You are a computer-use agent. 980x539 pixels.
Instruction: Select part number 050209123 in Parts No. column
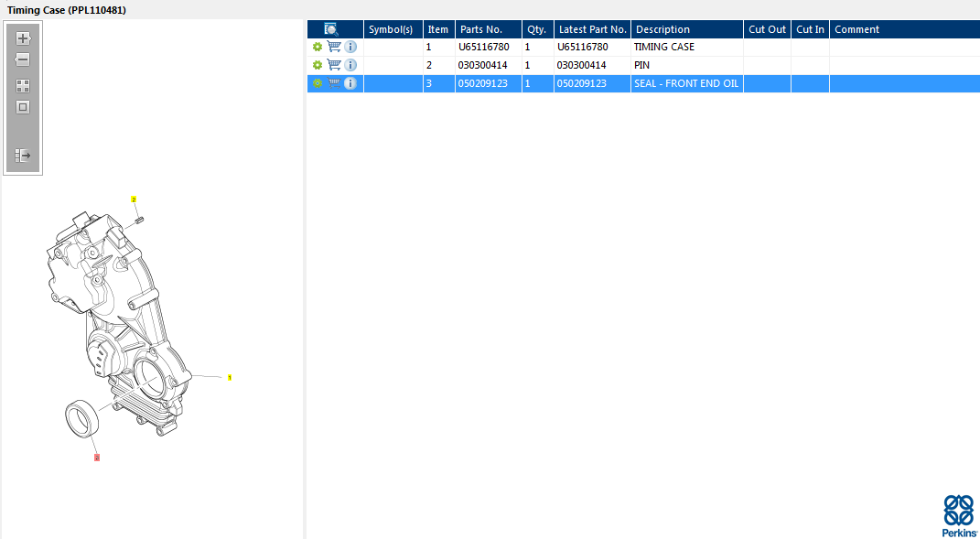pos(482,83)
